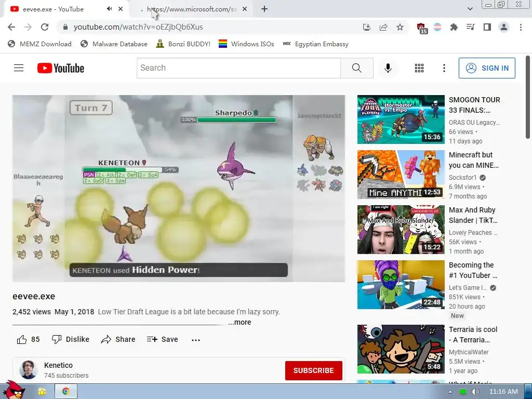Open Chrome three-dot menu
This screenshot has height=399, width=532.
(521, 27)
